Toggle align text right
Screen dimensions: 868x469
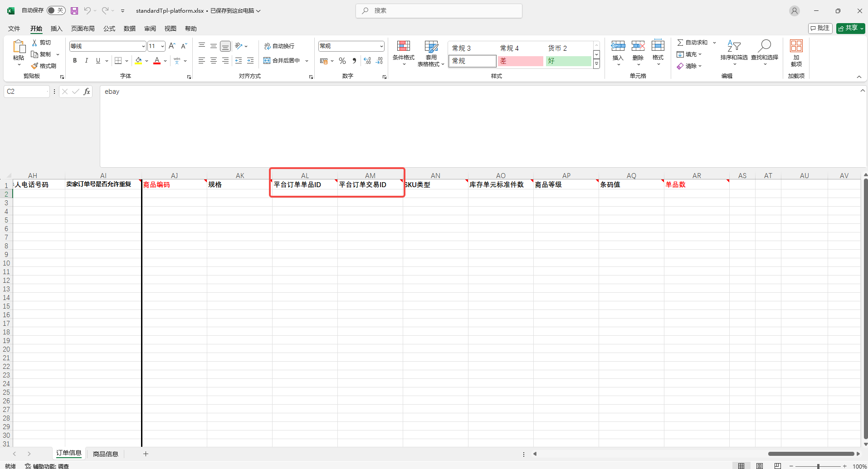[x=225, y=61]
